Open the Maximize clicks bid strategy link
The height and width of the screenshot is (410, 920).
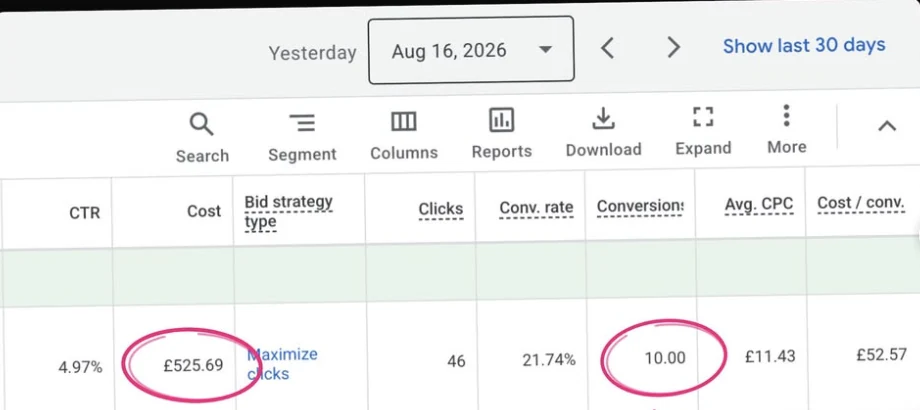point(282,364)
